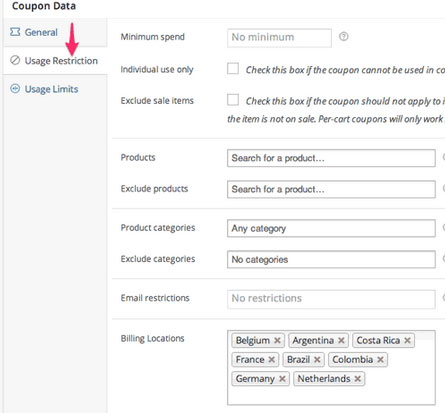Image resolution: width=445 pixels, height=413 pixels.
Task: Open the Exclude categories No categories selector
Action: tap(331, 259)
